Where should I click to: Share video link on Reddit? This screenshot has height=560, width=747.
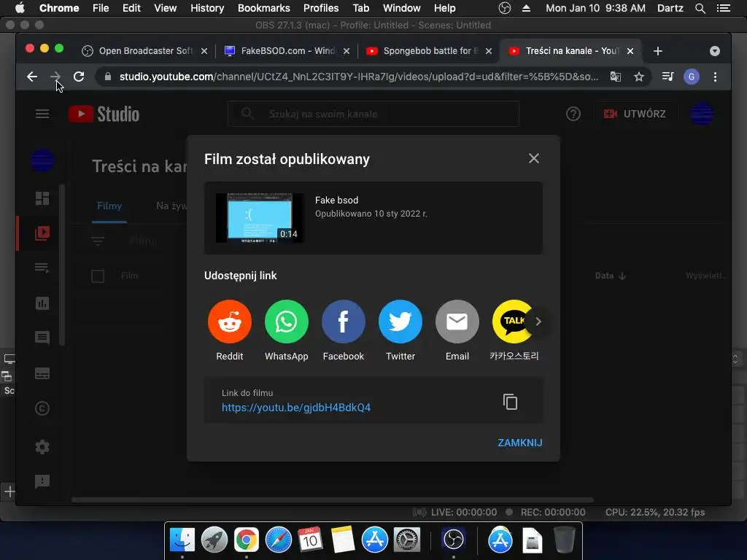pos(230,322)
